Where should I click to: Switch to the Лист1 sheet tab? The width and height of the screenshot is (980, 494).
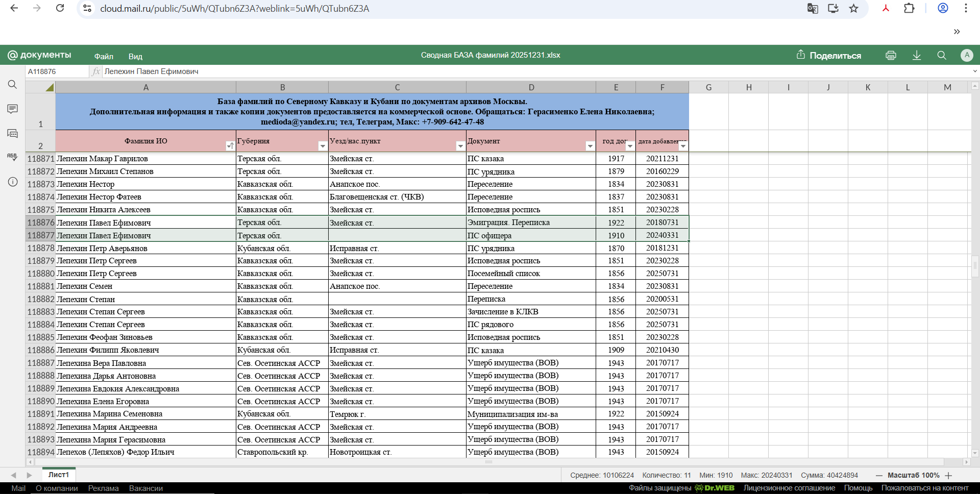pyautogui.click(x=59, y=475)
